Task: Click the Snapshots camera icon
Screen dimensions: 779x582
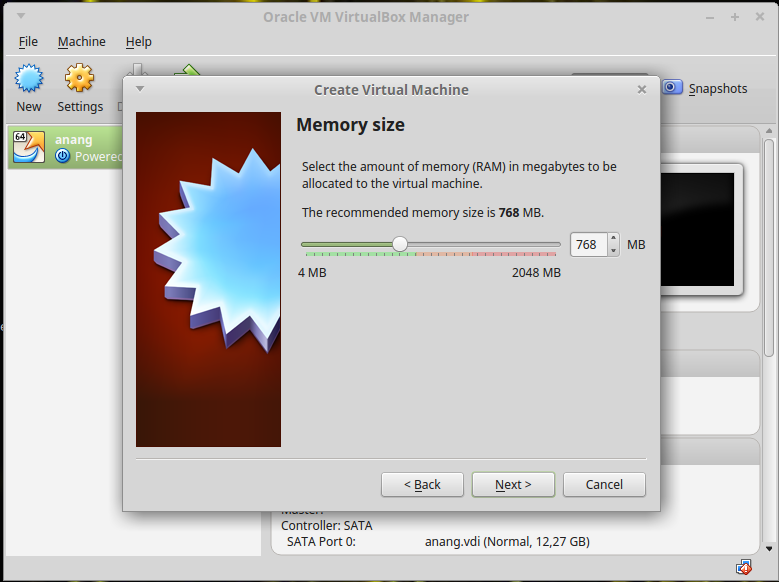Action: 672,87
